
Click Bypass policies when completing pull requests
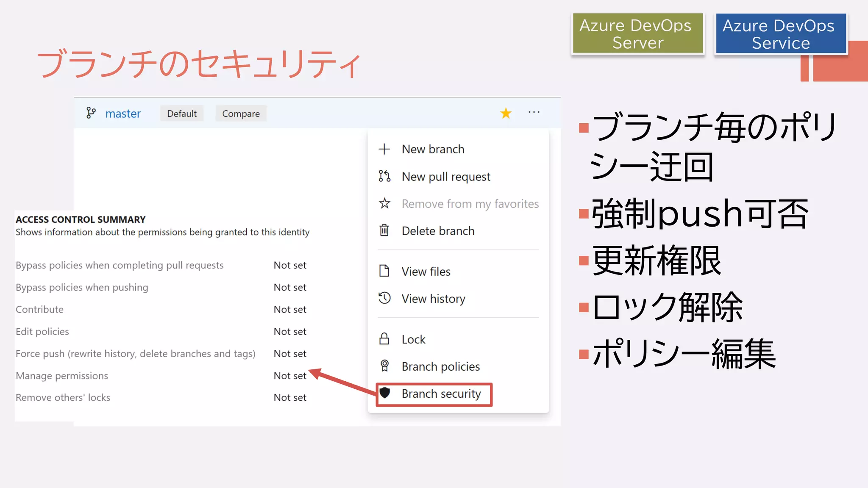point(120,265)
